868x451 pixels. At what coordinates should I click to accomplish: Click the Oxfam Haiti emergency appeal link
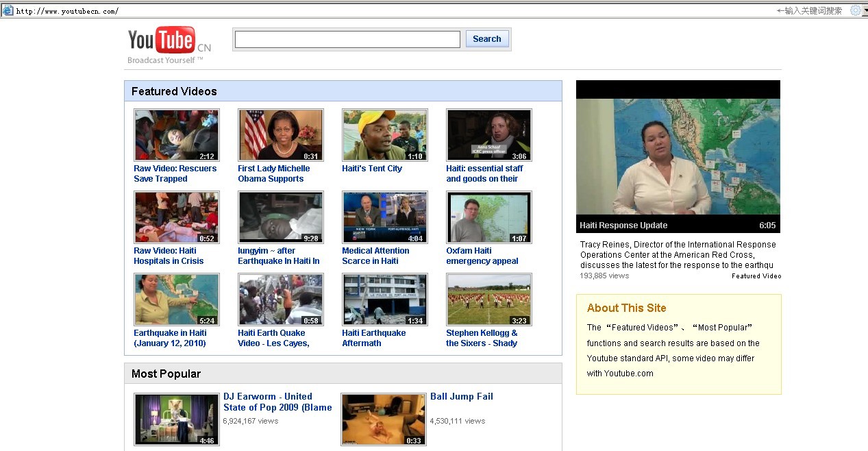[x=482, y=256]
